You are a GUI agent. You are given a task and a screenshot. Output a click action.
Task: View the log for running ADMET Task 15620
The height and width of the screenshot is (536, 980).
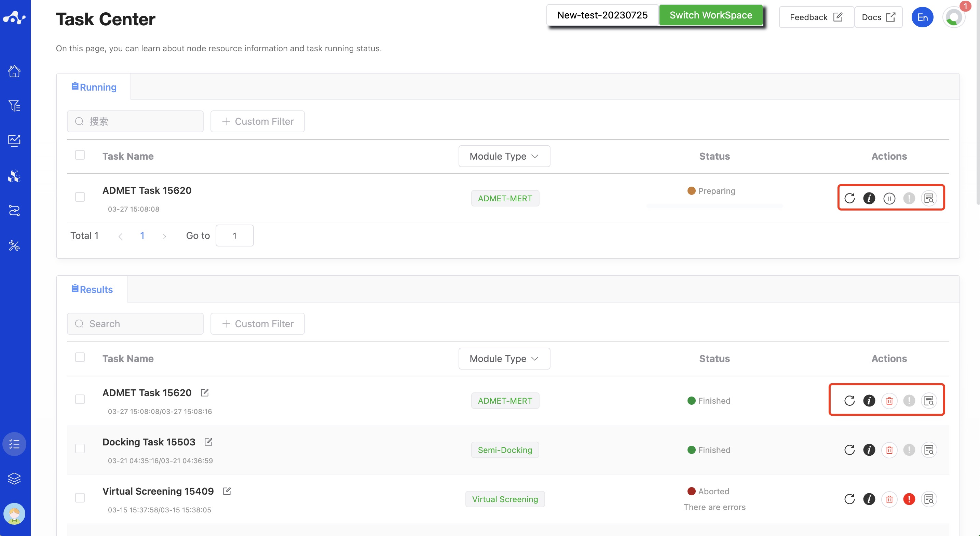pyautogui.click(x=929, y=198)
